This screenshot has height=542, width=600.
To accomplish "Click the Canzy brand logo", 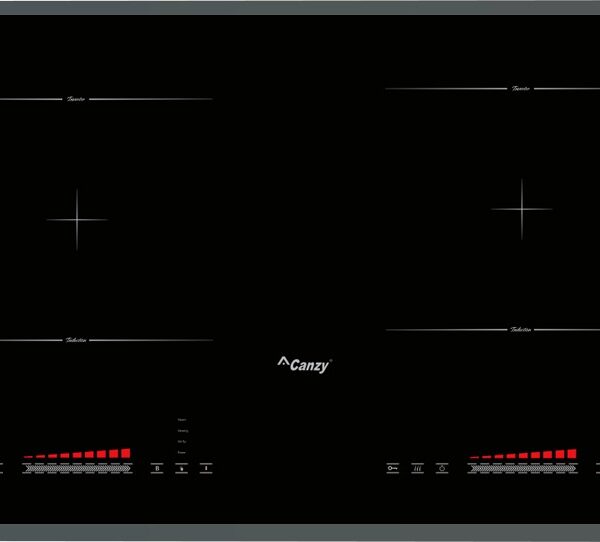I will [x=303, y=364].
